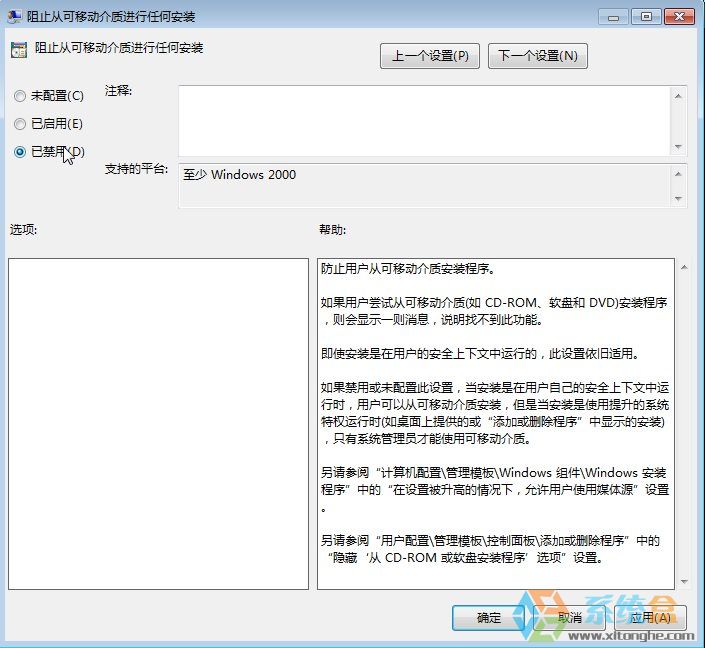
Task: Click the 应用(A) button
Action: (x=650, y=618)
